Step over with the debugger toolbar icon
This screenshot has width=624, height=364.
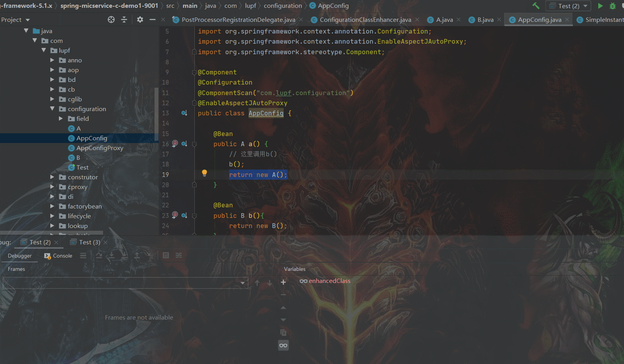pos(99,256)
